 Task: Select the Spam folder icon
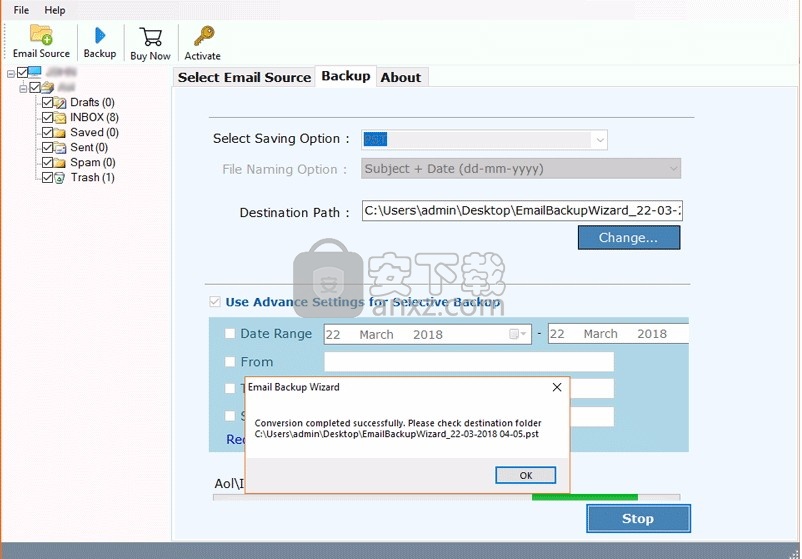tap(60, 163)
